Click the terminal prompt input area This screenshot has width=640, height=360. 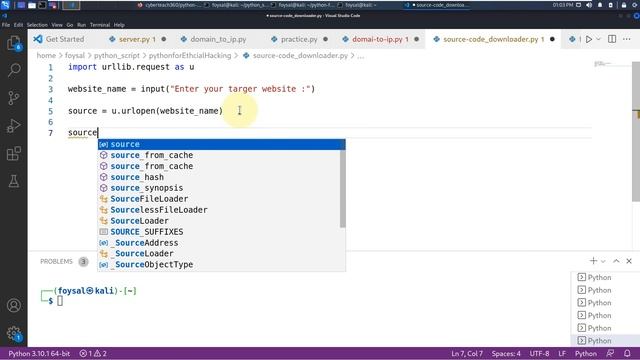pyautogui.click(x=60, y=301)
